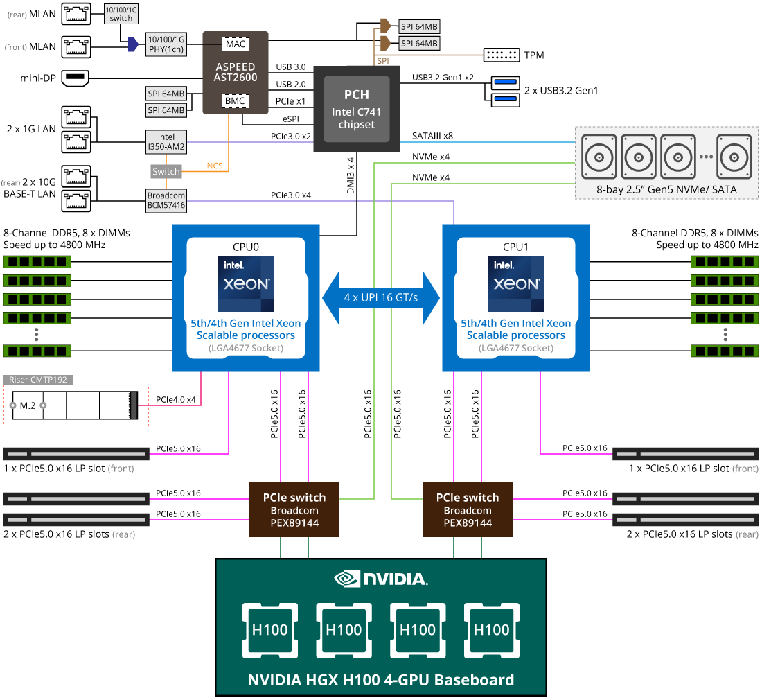The width and height of the screenshot is (762, 700).
Task: Click the right front PCIe5.0 x16 LP slot
Action: point(685,454)
